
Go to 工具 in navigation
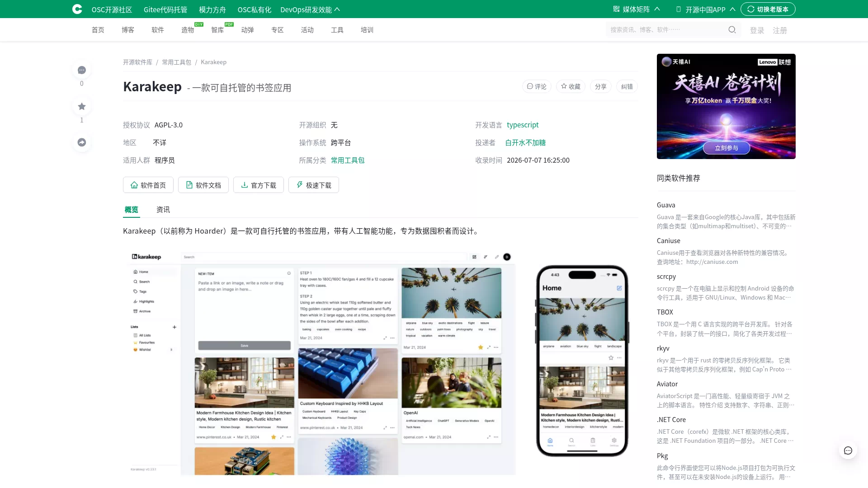(x=337, y=30)
